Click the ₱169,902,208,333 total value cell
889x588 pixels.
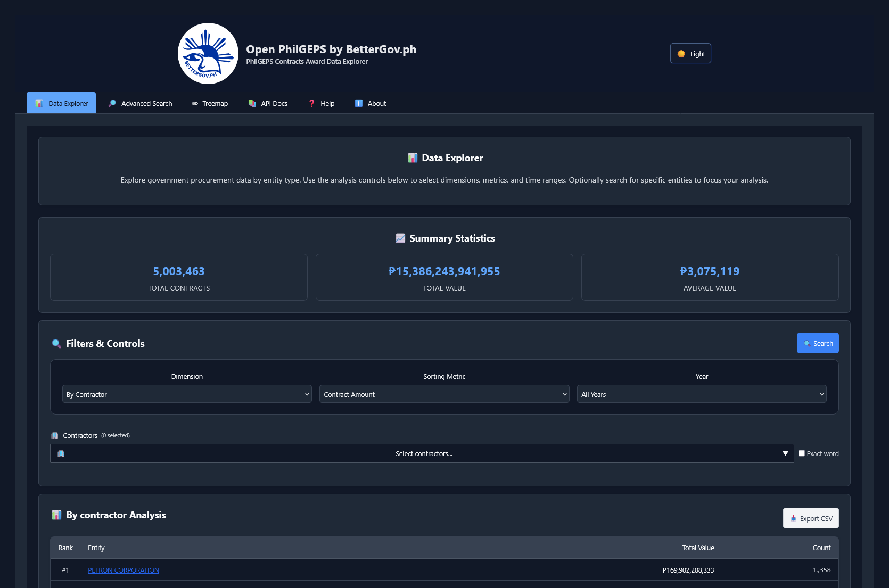pyautogui.click(x=688, y=570)
